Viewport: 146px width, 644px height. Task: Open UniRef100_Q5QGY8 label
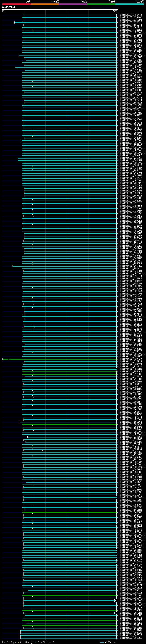pyautogui.click(x=131, y=75)
